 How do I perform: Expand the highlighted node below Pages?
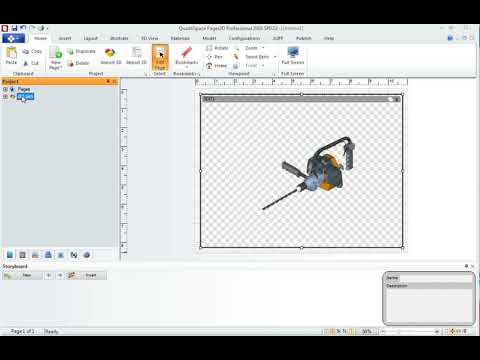(x=5, y=97)
